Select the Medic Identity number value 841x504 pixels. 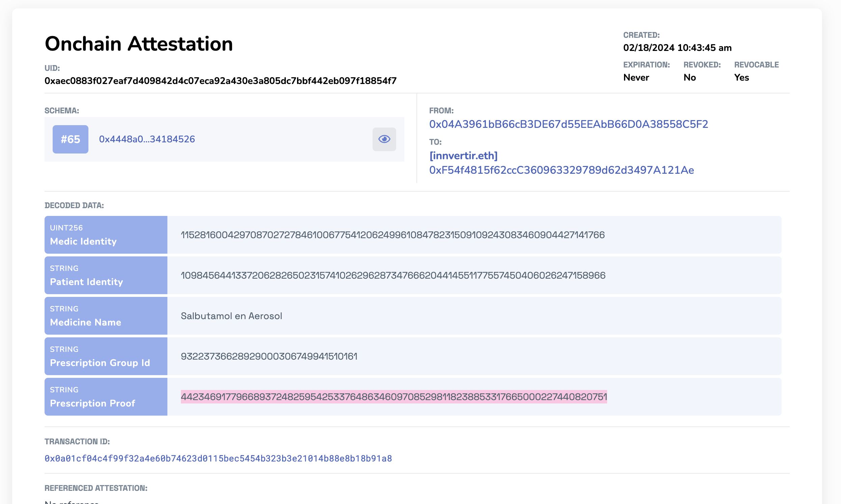coord(392,235)
